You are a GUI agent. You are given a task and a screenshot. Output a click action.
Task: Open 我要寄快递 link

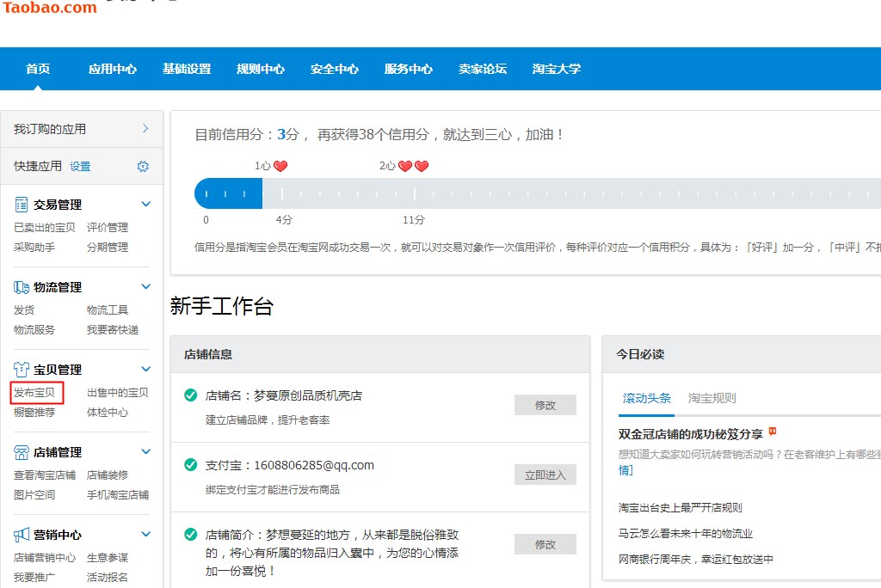(113, 329)
